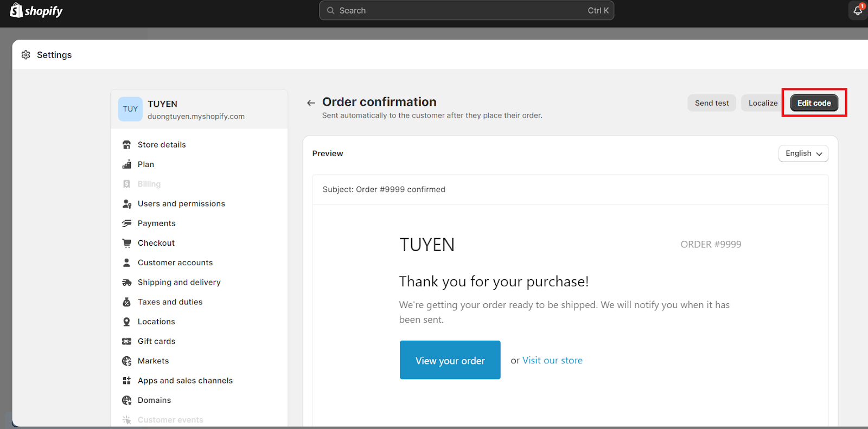Click the Send test button
868x429 pixels.
[x=711, y=103]
